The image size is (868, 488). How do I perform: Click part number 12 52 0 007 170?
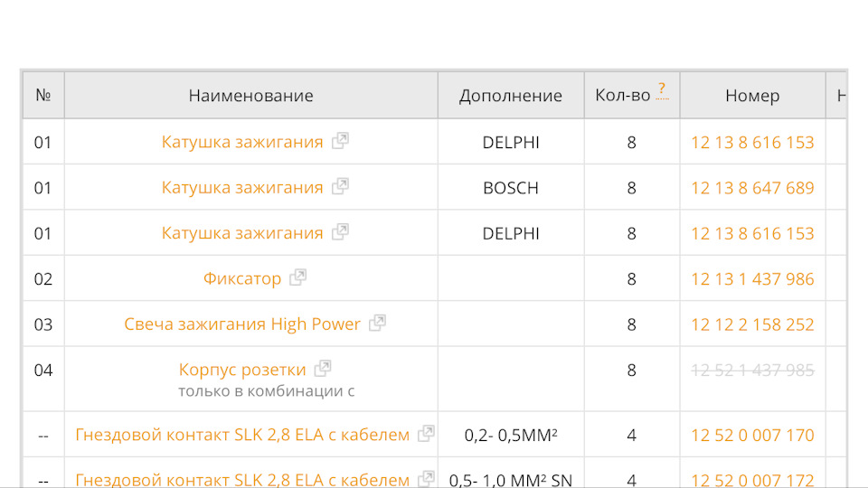tap(752, 435)
